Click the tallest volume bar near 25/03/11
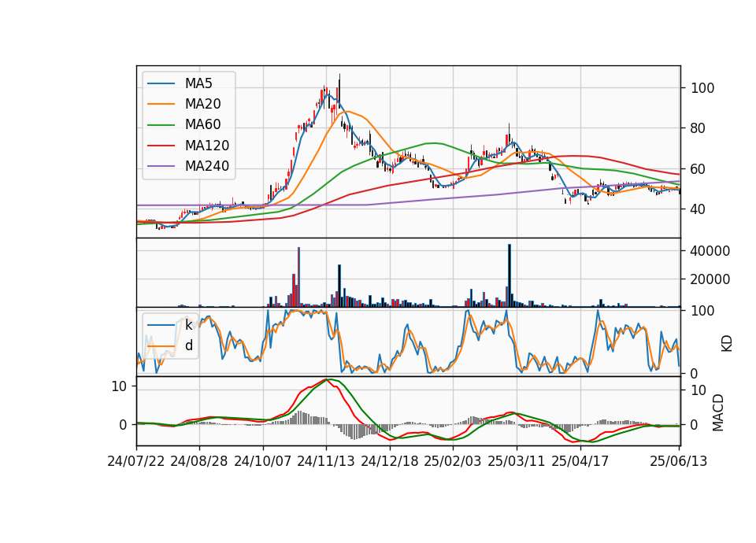 (x=510, y=275)
